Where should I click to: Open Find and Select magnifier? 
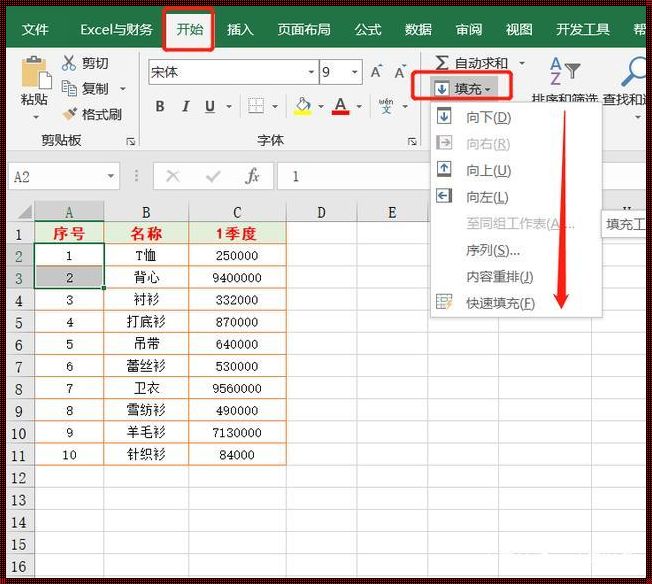[634, 72]
